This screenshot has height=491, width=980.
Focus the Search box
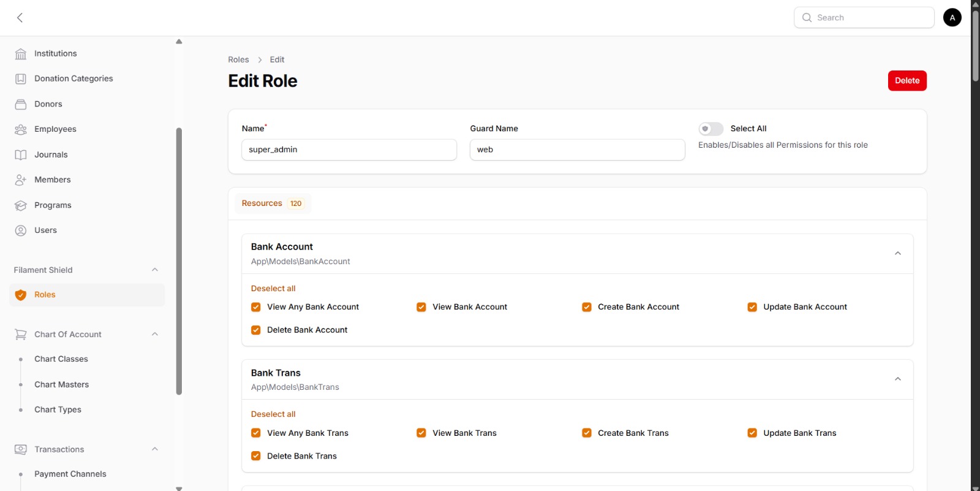864,18
